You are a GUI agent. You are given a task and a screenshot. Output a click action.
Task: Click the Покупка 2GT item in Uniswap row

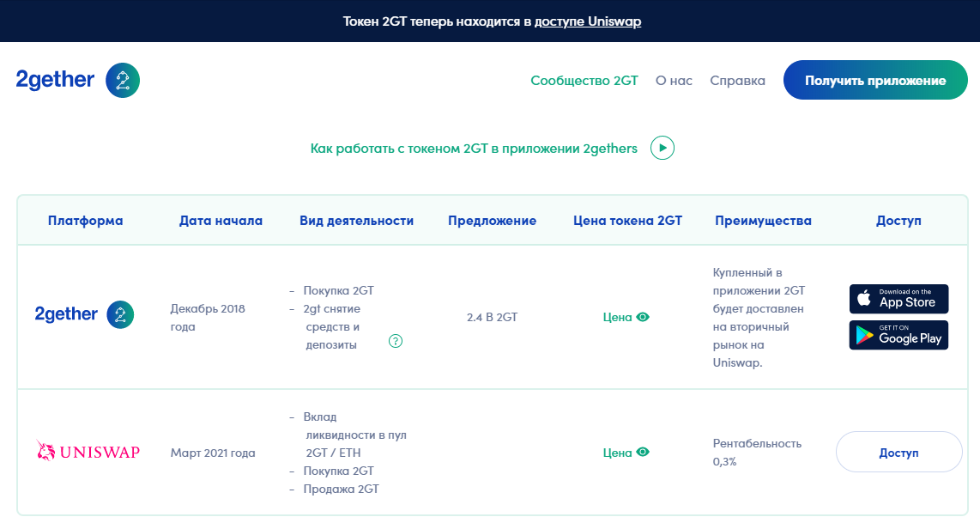tap(338, 471)
